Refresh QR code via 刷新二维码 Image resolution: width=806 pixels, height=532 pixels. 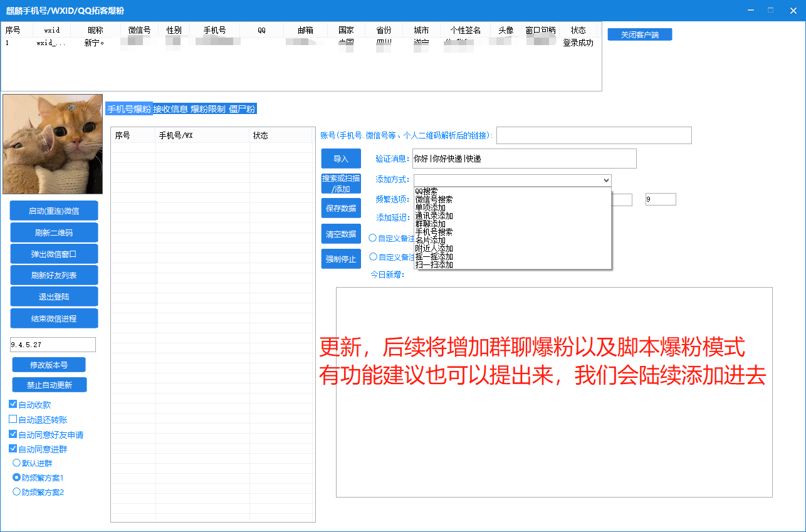[54, 232]
